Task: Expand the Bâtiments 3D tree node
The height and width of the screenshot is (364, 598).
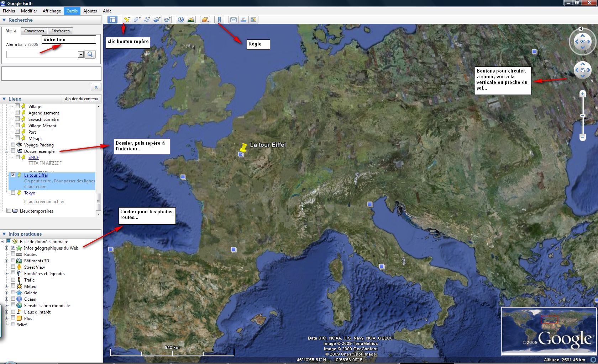Action: tap(6, 261)
